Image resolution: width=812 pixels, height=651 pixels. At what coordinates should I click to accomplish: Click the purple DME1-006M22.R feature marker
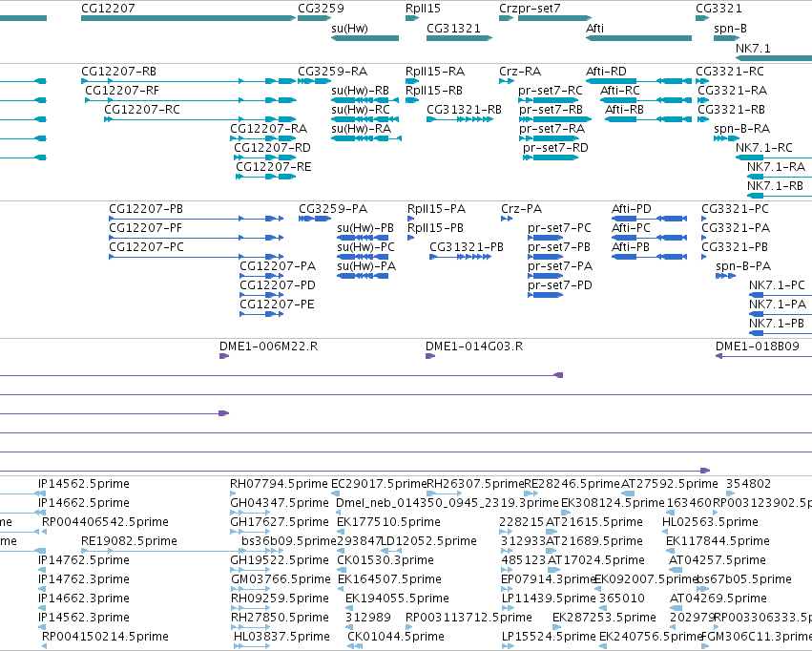pos(224,356)
